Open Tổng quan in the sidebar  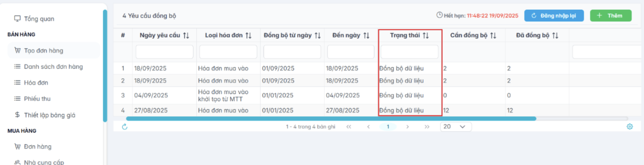pyautogui.click(x=39, y=19)
